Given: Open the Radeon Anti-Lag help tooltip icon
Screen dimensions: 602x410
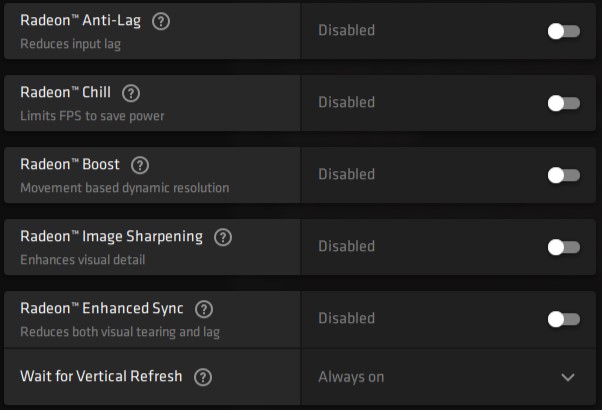Looking at the screenshot, I should click(x=161, y=21).
